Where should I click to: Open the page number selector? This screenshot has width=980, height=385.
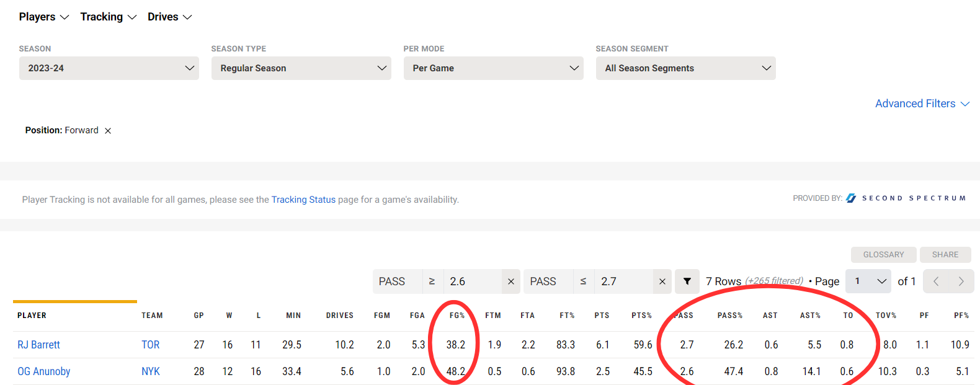(x=868, y=281)
